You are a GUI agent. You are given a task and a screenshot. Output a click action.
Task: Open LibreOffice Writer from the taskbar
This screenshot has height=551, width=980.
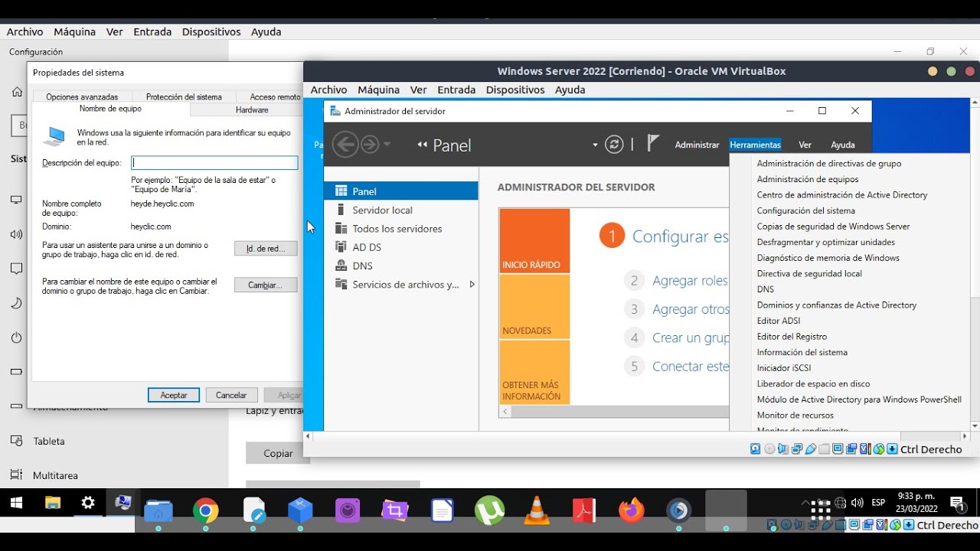pyautogui.click(x=443, y=510)
